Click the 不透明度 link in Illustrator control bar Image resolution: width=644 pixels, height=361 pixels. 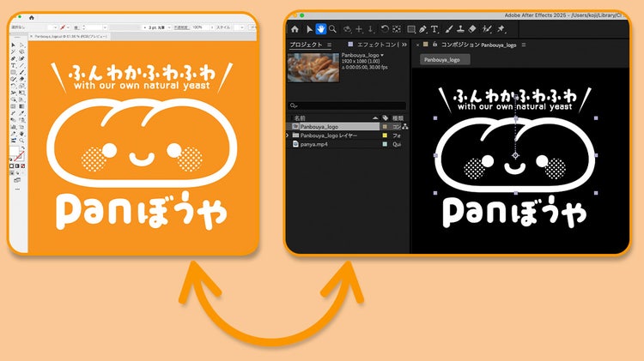(x=180, y=27)
